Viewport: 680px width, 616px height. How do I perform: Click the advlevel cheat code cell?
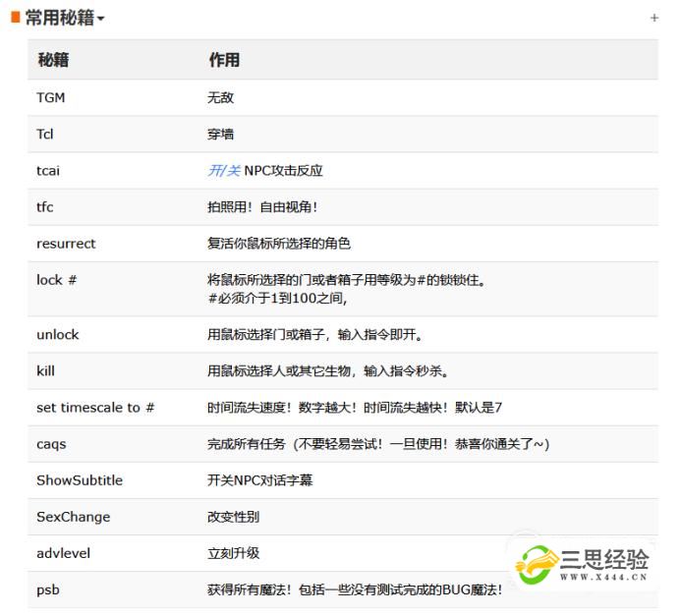pyautogui.click(x=63, y=553)
